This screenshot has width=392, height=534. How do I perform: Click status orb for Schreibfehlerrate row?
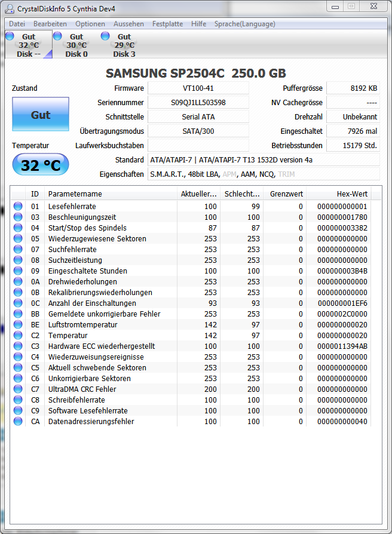pos(18,400)
